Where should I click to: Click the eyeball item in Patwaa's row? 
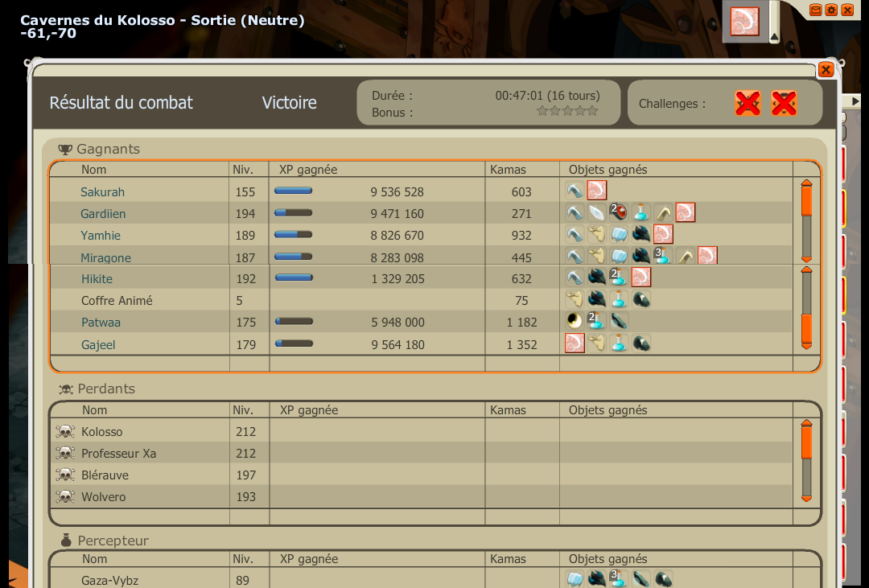click(575, 321)
